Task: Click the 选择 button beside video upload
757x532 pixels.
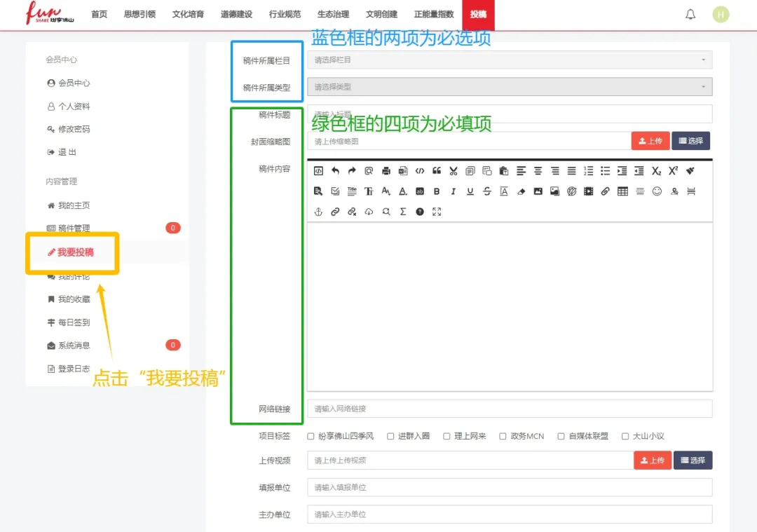Action: tap(693, 461)
